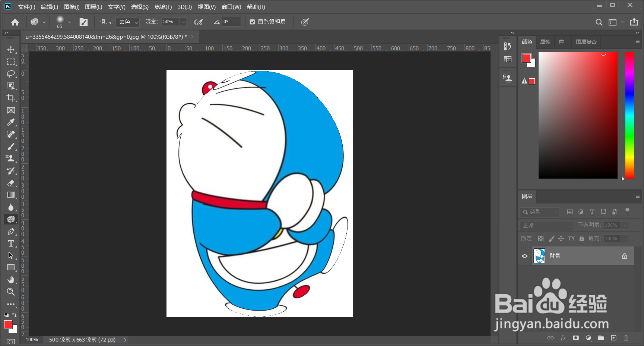Select the Path Selection tool
644x346 pixels.
11,255
